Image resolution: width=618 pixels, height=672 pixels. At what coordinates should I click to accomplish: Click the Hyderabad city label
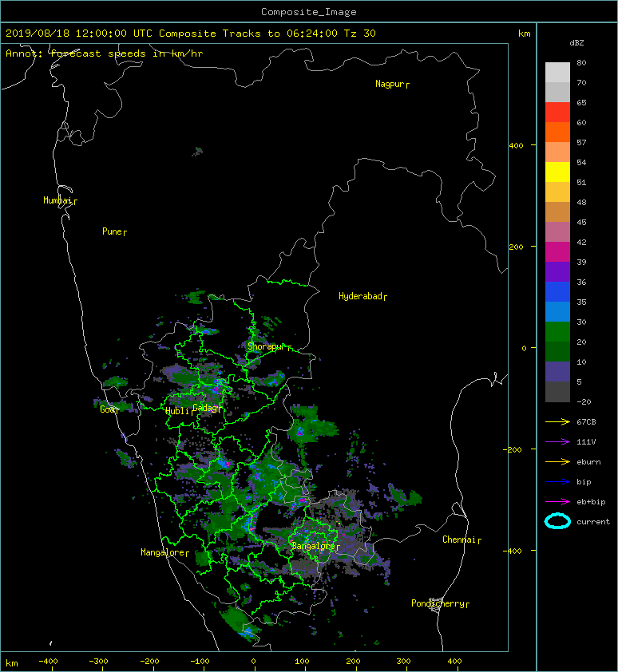(360, 296)
